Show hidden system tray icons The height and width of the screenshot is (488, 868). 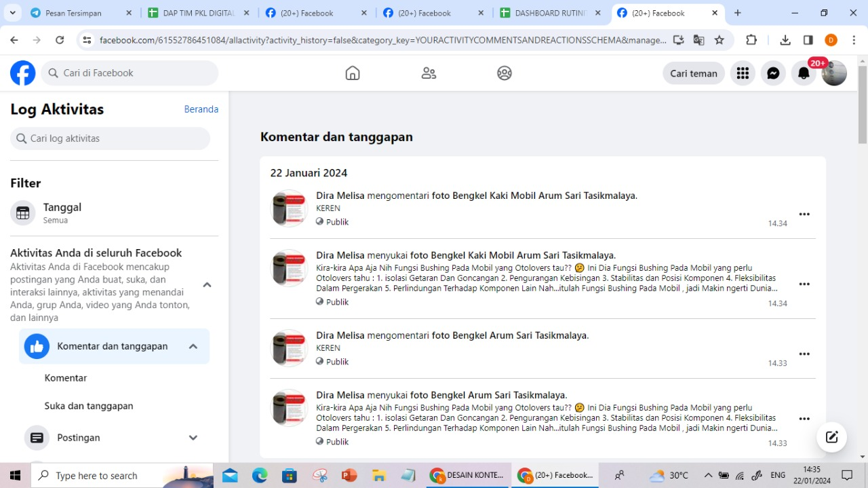click(x=708, y=475)
